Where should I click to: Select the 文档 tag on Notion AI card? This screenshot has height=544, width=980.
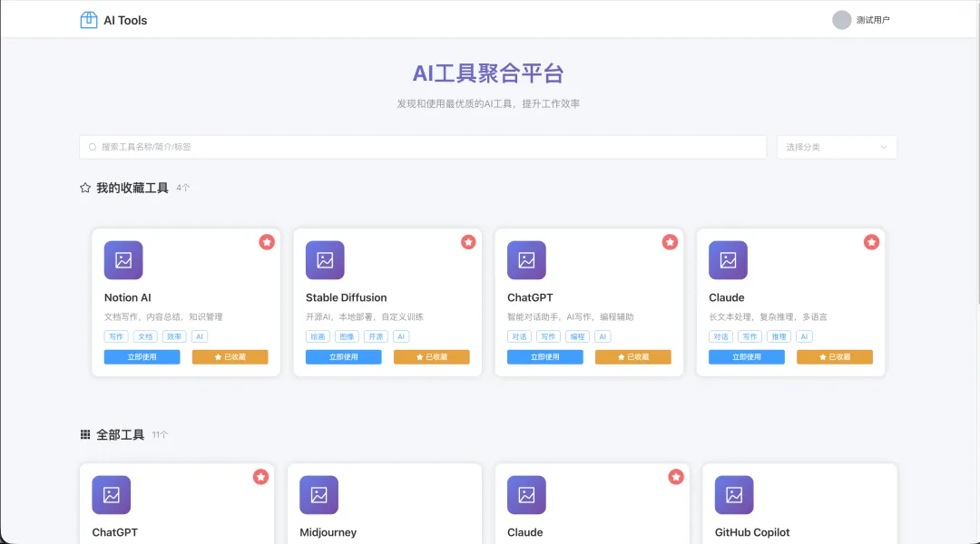(x=145, y=336)
